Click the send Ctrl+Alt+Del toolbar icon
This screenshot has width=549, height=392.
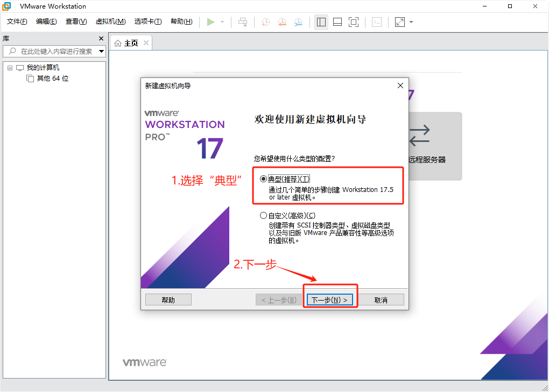point(243,22)
